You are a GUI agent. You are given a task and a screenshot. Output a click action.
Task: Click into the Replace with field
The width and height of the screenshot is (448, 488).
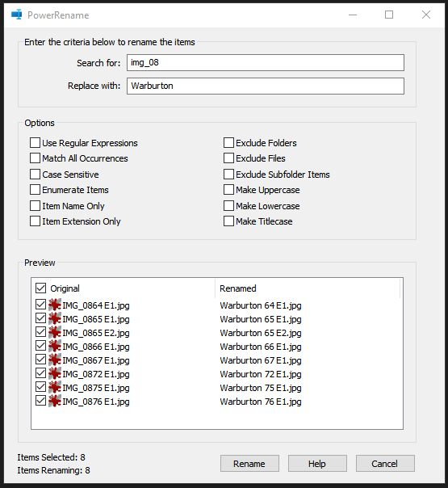click(x=266, y=86)
